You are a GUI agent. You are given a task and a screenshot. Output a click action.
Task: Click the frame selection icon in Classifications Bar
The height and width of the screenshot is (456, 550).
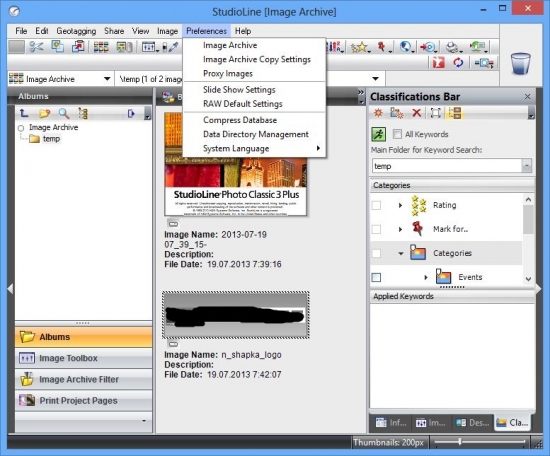click(x=435, y=113)
